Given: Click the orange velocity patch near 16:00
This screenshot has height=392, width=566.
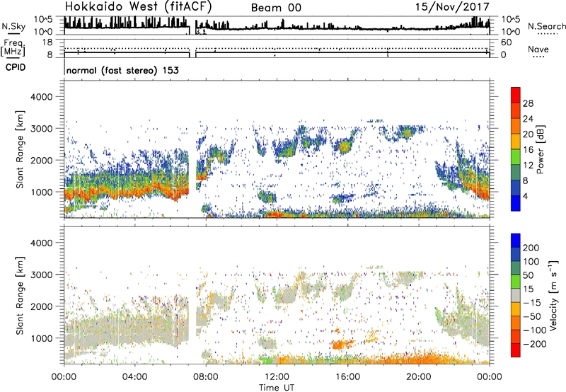Looking at the screenshot, I should (x=342, y=344).
